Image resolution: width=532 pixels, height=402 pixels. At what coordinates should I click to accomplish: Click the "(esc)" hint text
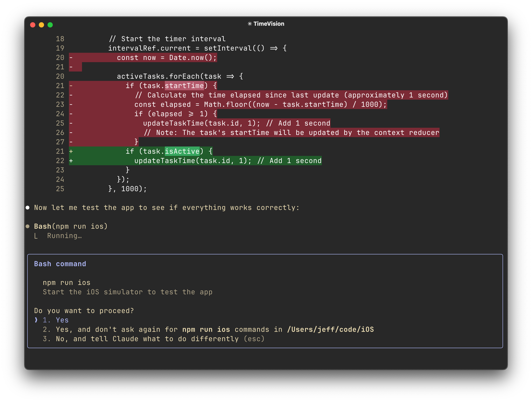[x=254, y=339]
